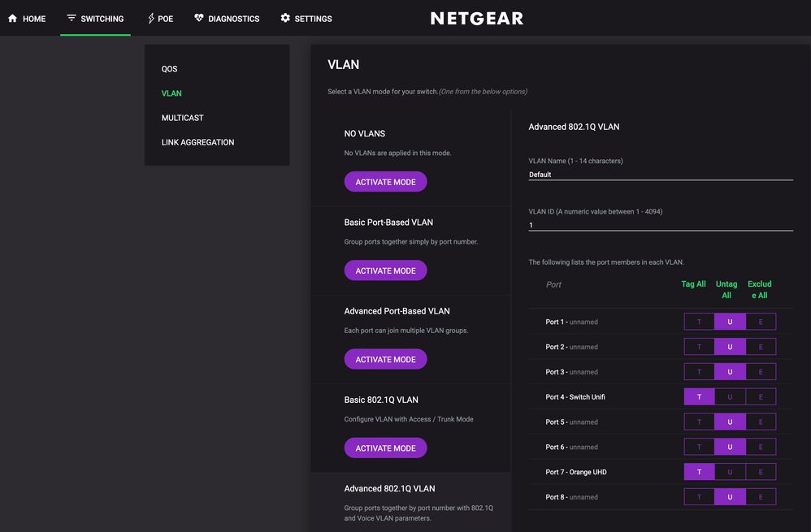Click the Untag All link

click(x=726, y=289)
